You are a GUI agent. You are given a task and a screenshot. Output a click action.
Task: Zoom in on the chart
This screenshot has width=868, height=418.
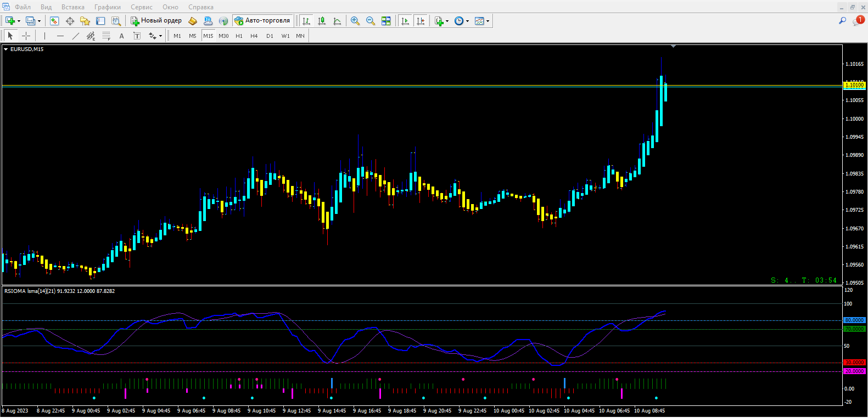click(x=355, y=21)
